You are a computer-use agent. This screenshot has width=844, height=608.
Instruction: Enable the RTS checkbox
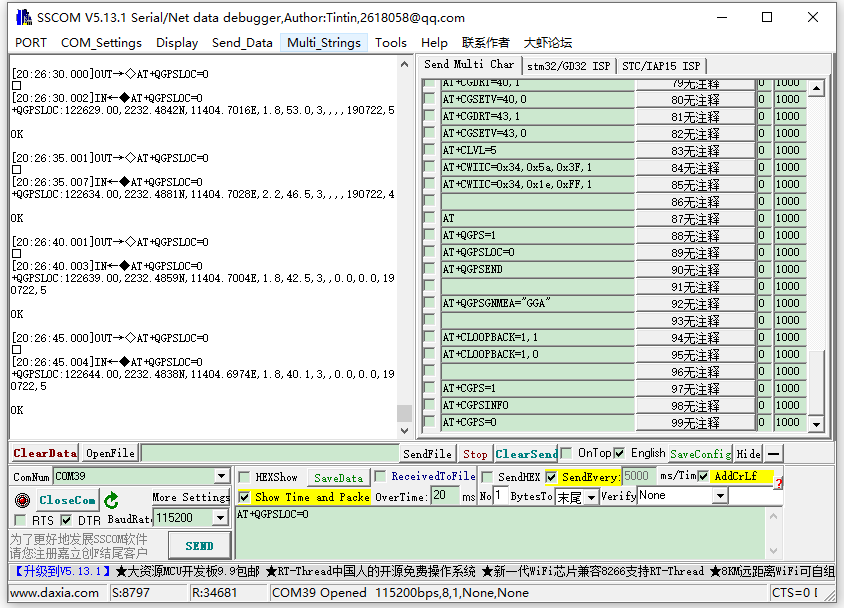tap(20, 520)
